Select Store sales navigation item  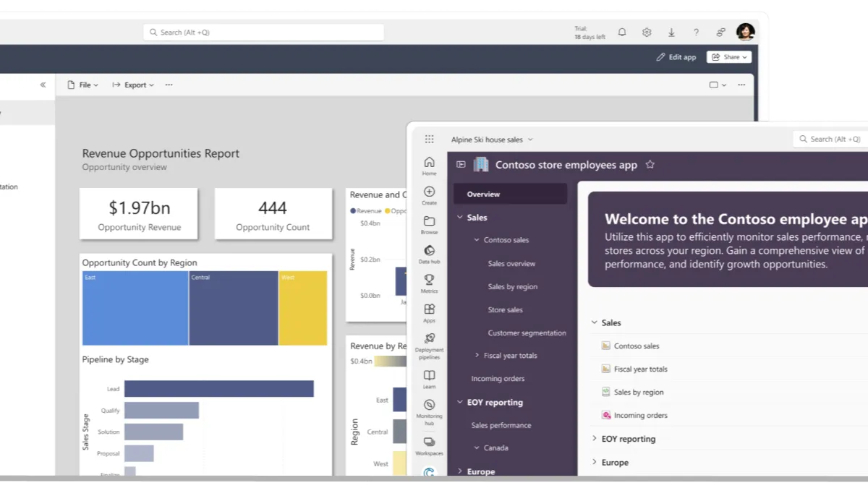pyautogui.click(x=506, y=310)
